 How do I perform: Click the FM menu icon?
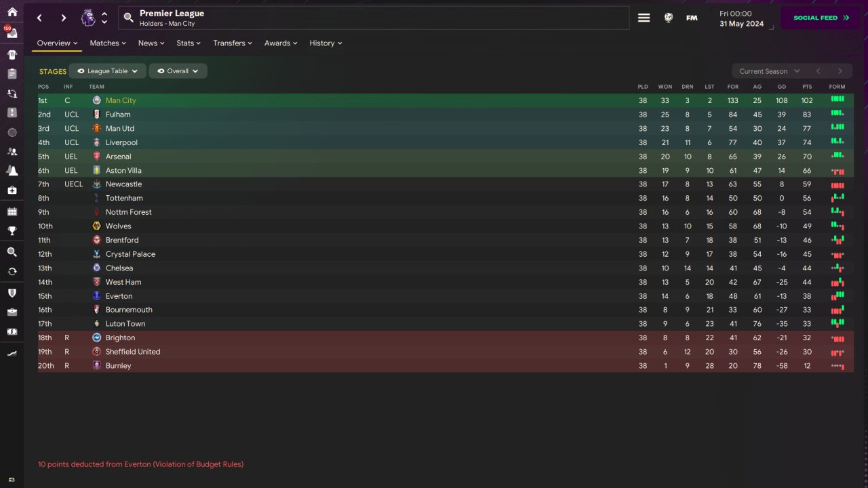[x=692, y=18]
